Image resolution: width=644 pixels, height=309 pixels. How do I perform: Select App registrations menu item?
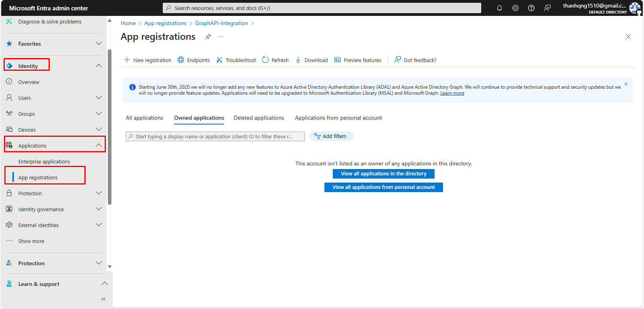click(x=38, y=177)
